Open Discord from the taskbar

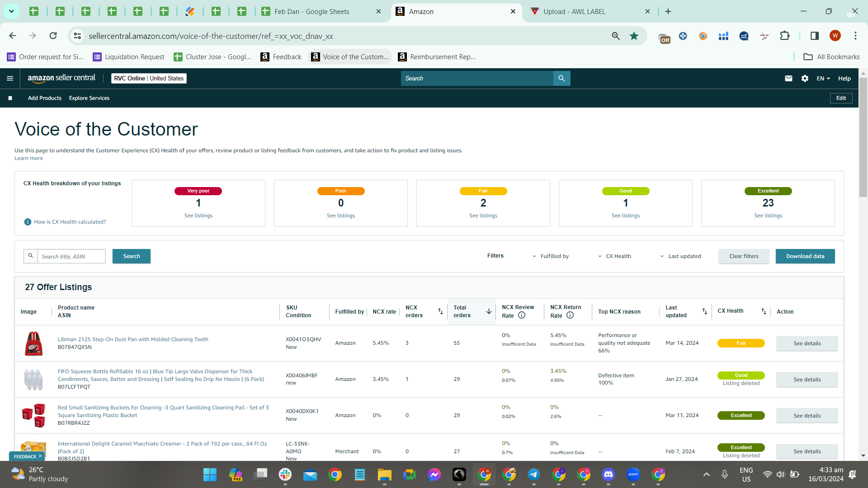point(609,474)
